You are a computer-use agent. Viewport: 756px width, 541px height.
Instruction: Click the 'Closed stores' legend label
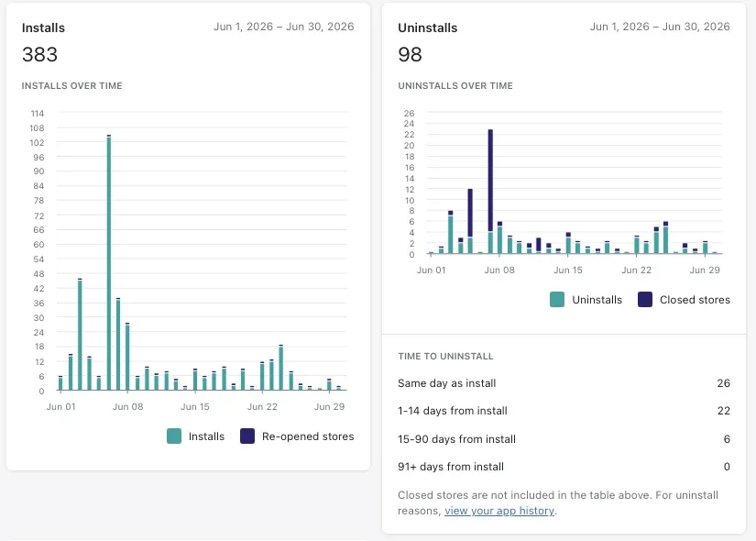pos(695,300)
